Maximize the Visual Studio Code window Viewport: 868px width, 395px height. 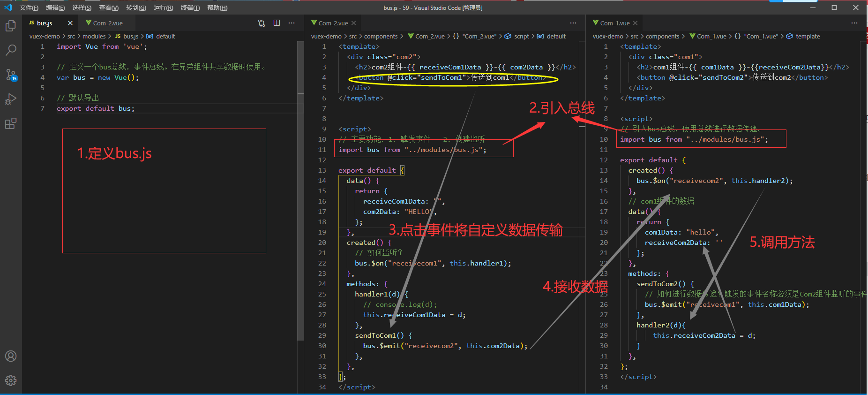pyautogui.click(x=834, y=8)
